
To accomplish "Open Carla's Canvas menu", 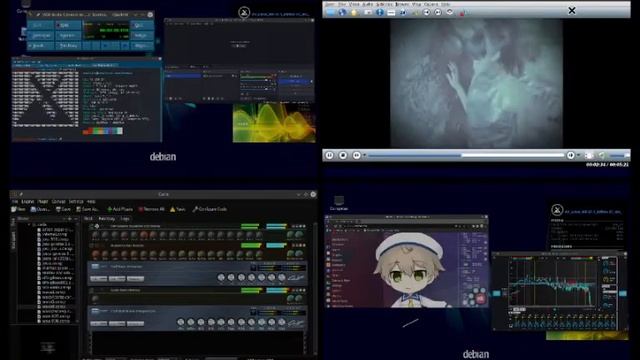I will pos(58,201).
